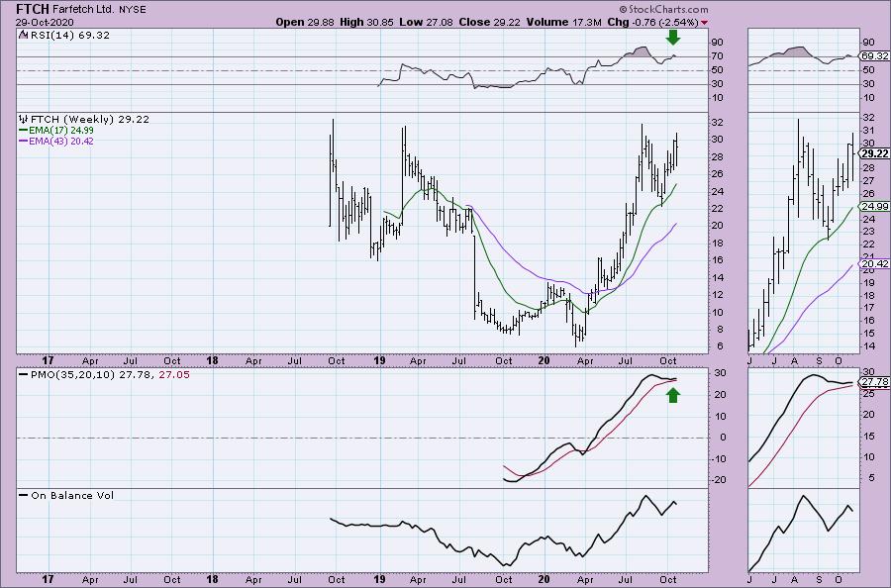Click the purple EMA(43) legend line

(x=24, y=141)
